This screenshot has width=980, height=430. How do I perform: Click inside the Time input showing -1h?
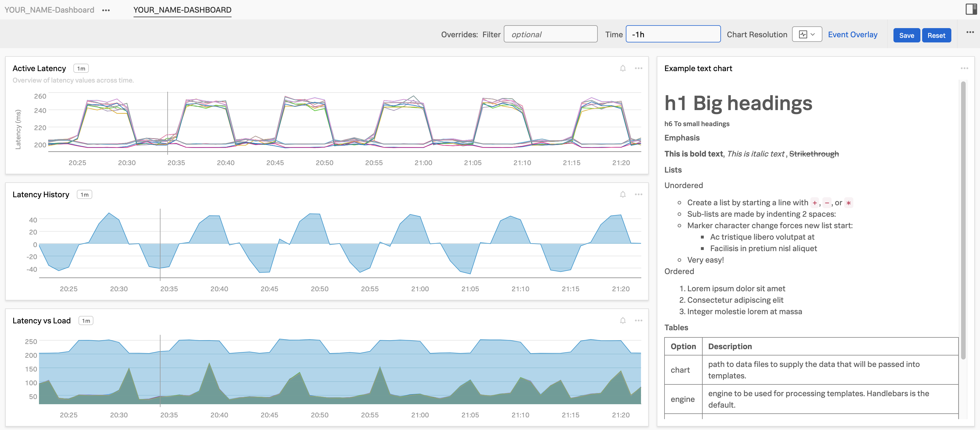pyautogui.click(x=673, y=34)
